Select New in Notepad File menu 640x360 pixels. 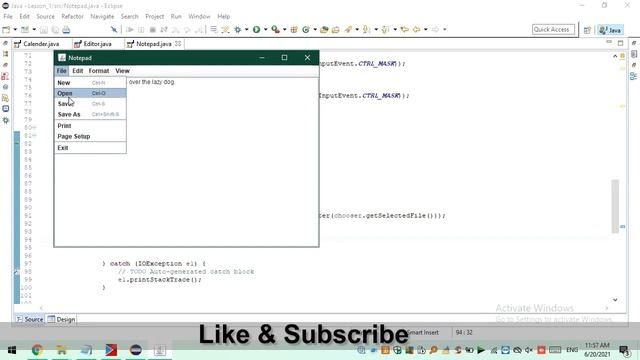pyautogui.click(x=90, y=82)
